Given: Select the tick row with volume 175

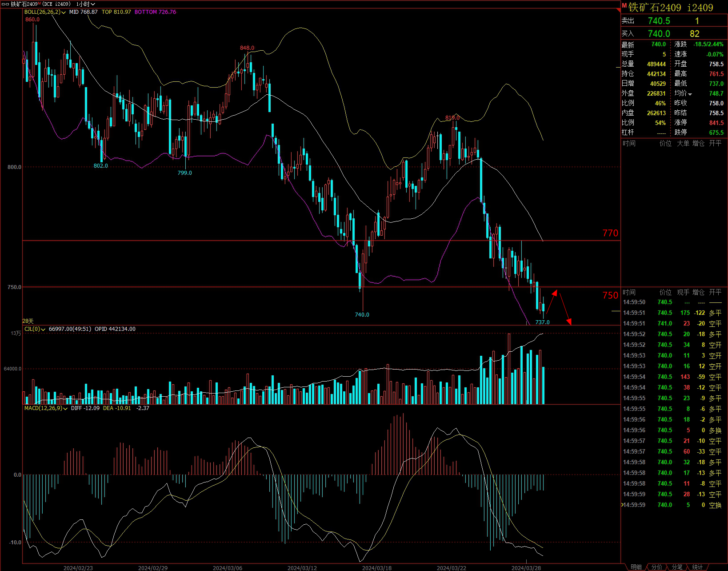Looking at the screenshot, I should (674, 313).
